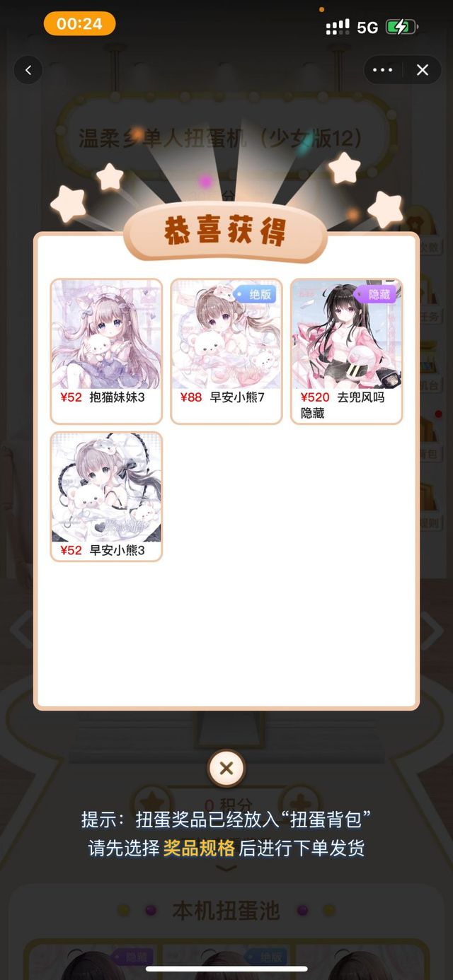This screenshot has height=980, width=453.
Task: Open 早安小熊7 prize card image
Action: pyautogui.click(x=226, y=335)
